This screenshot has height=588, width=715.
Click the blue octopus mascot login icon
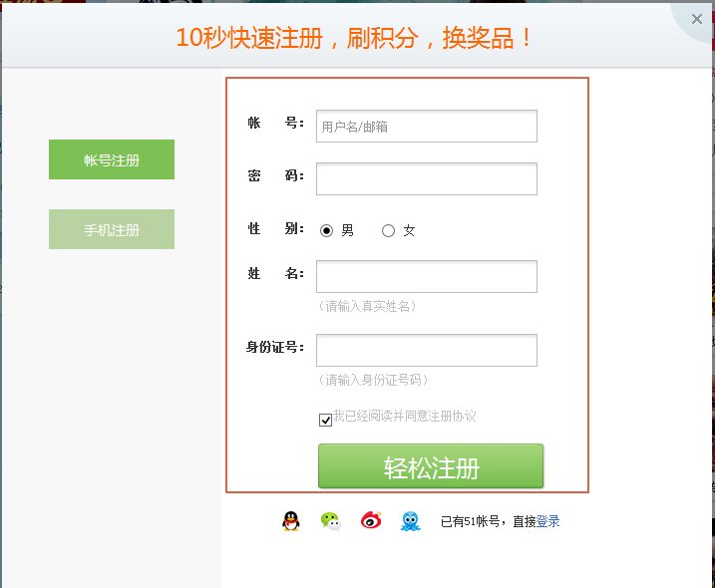point(411,521)
